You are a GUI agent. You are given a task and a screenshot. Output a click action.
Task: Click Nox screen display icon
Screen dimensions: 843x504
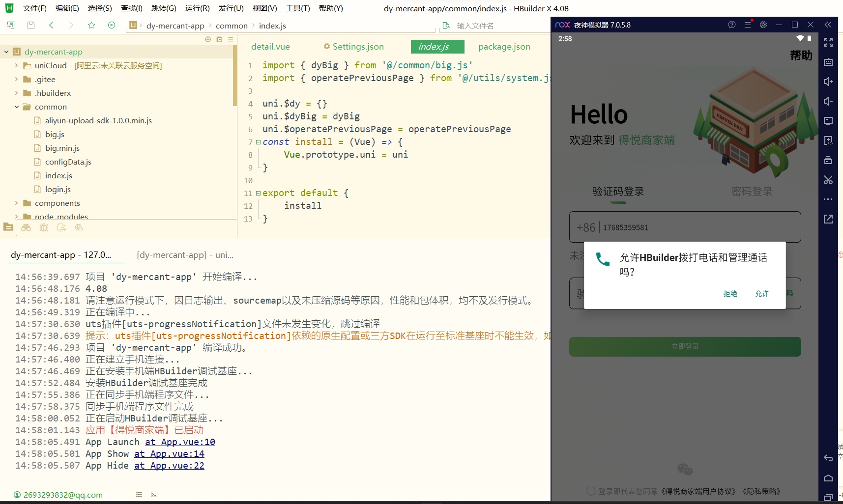[828, 121]
